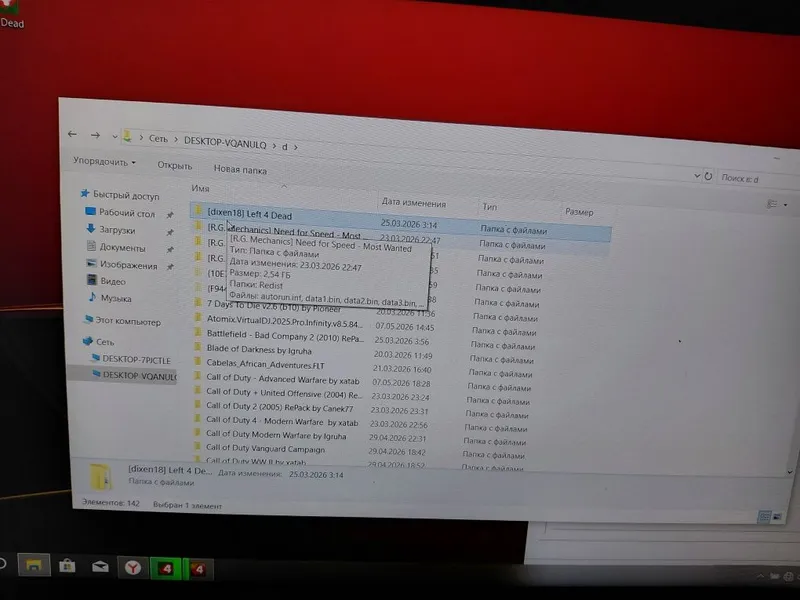The height and width of the screenshot is (600, 800).
Task: Open Mail app on the taskbar
Action: pyautogui.click(x=100, y=566)
